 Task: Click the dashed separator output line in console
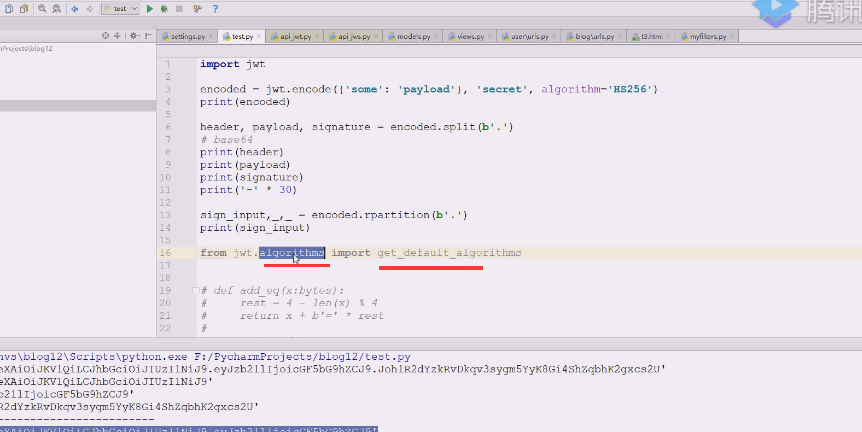point(77,419)
